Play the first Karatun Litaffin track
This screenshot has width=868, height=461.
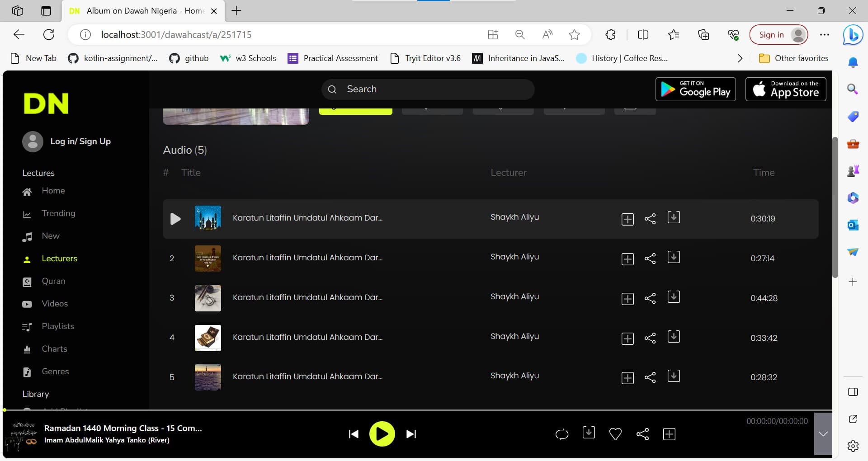[175, 219]
